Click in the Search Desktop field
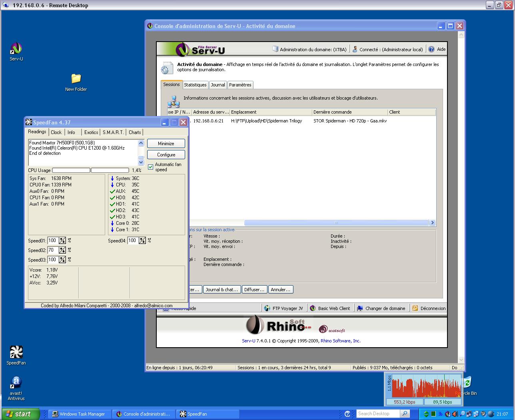This screenshot has width=515, height=420. tap(378, 414)
